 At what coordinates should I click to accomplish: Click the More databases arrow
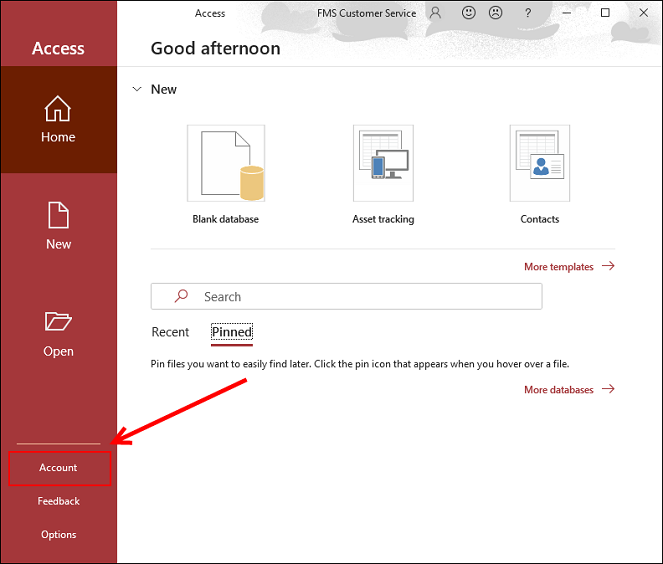[608, 389]
